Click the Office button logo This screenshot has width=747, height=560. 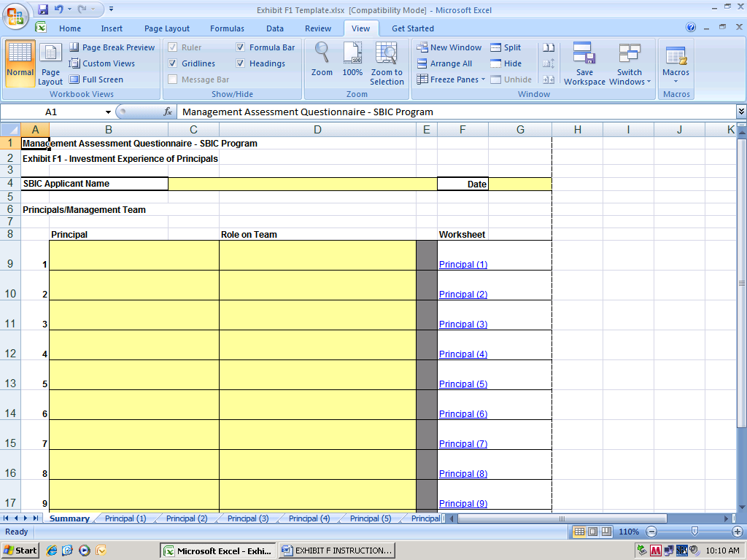point(15,15)
